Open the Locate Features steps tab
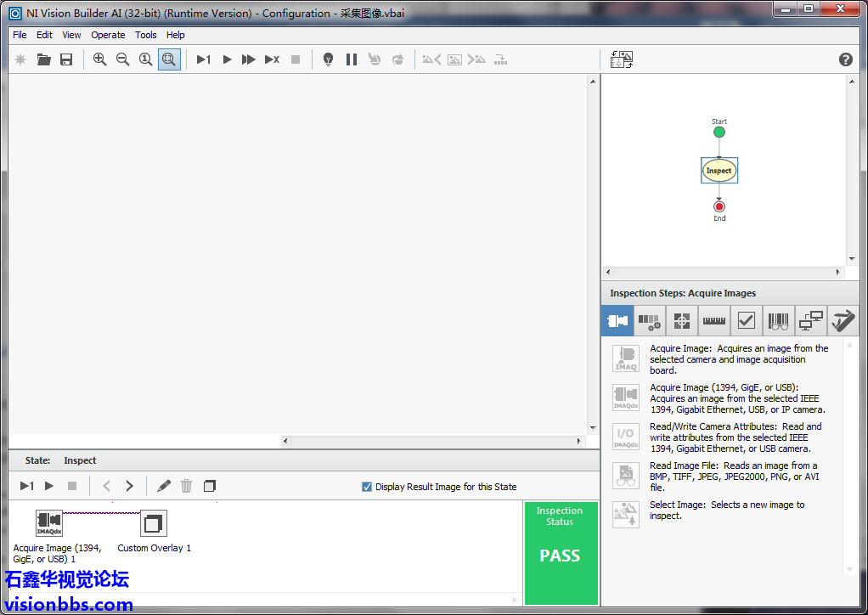Image resolution: width=868 pixels, height=615 pixels. click(x=681, y=321)
